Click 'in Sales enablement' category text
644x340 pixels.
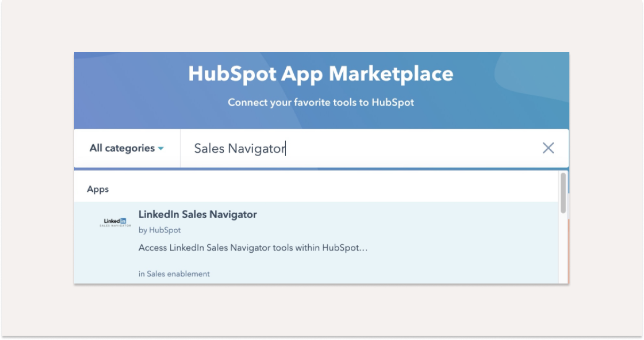pos(174,274)
